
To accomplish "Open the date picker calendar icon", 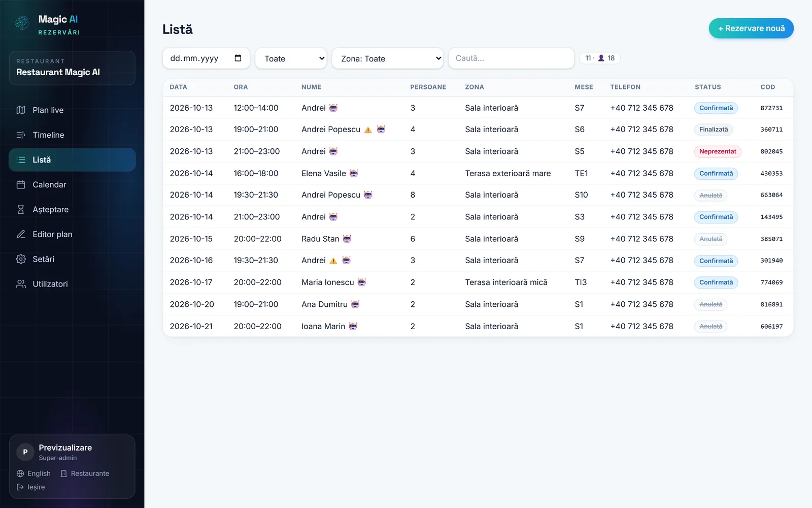I will (238, 58).
